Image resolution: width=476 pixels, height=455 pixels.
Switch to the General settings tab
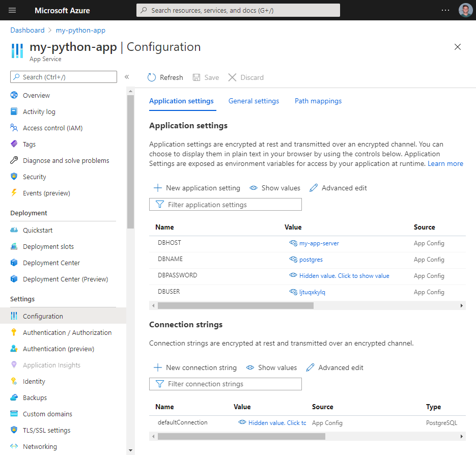tap(254, 101)
